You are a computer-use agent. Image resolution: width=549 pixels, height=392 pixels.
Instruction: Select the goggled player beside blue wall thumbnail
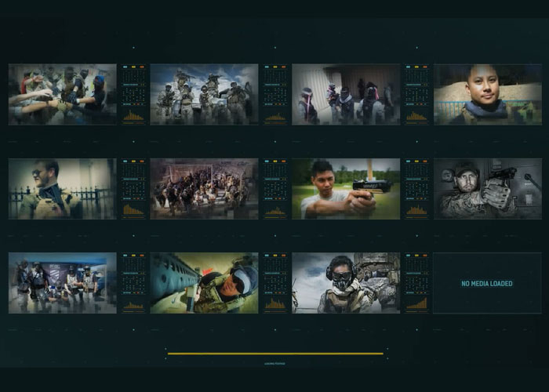point(204,283)
